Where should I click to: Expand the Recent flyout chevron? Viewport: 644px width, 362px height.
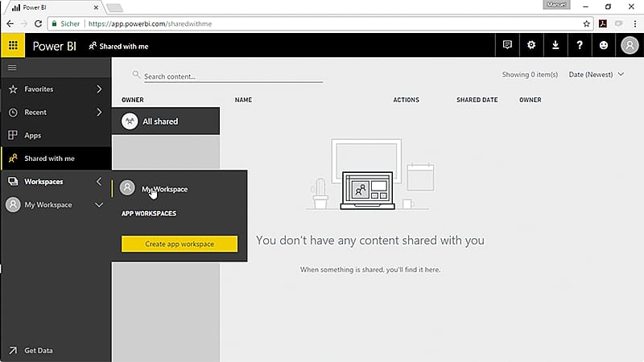click(99, 112)
